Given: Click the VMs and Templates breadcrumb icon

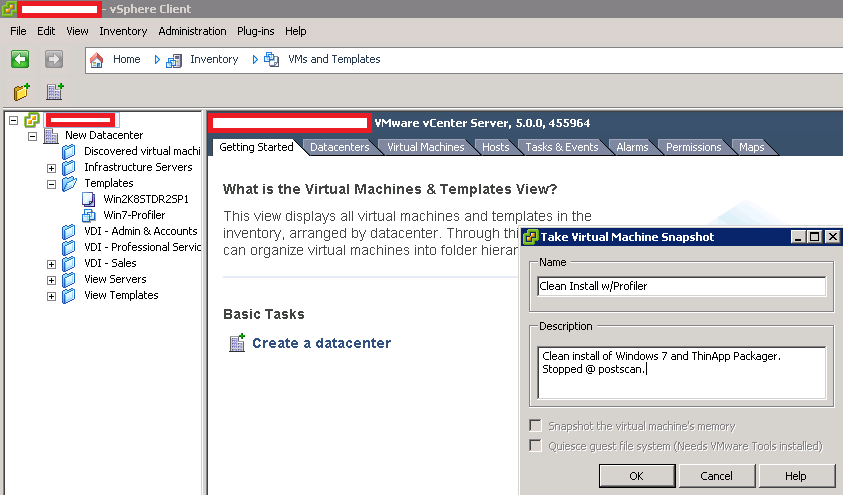Looking at the screenshot, I should (272, 59).
